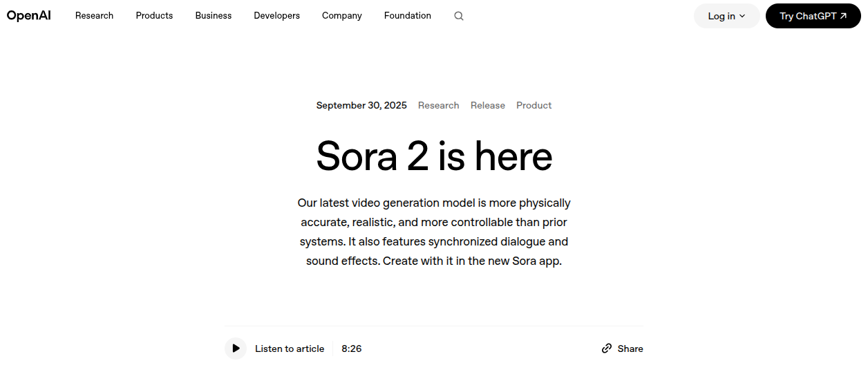Open the Foundation nav item
868x381 pixels.
408,16
